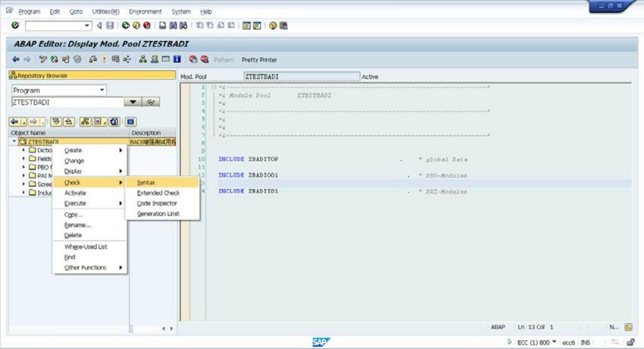Screen dimensions: 644x349
Task: Click the green Back circle icon
Action: tap(125, 25)
